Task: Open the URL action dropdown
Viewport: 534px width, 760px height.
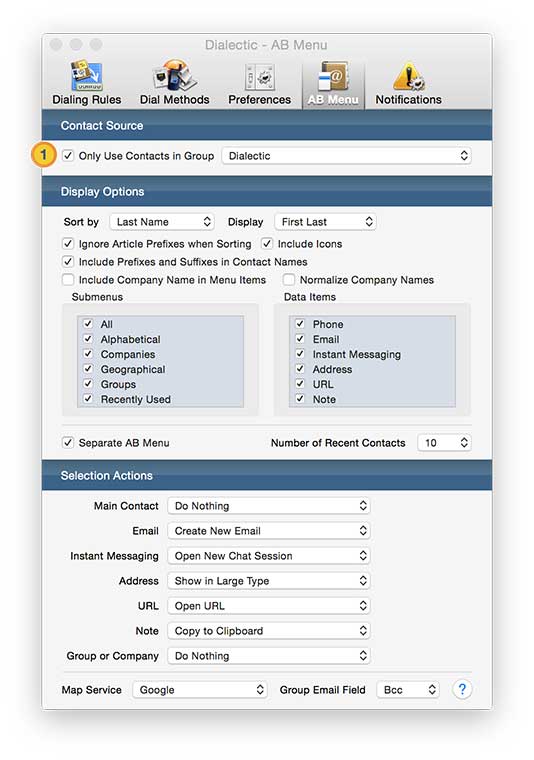Action: point(269,606)
